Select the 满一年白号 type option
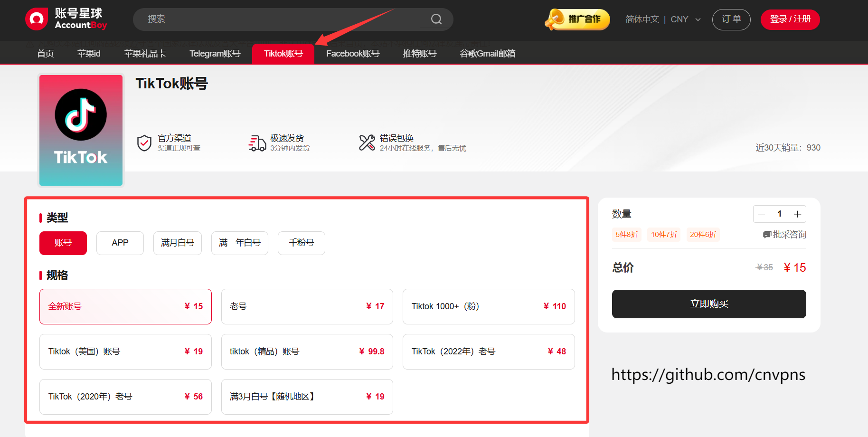 point(240,243)
